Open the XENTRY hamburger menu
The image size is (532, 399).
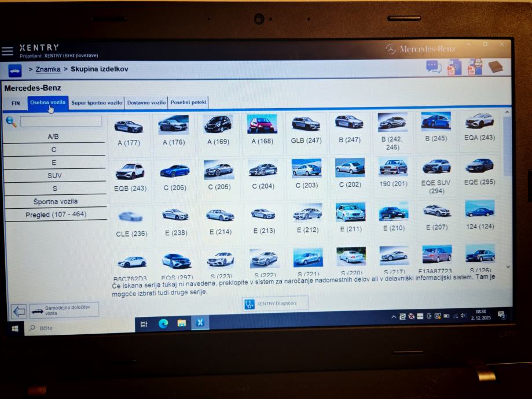pos(7,51)
